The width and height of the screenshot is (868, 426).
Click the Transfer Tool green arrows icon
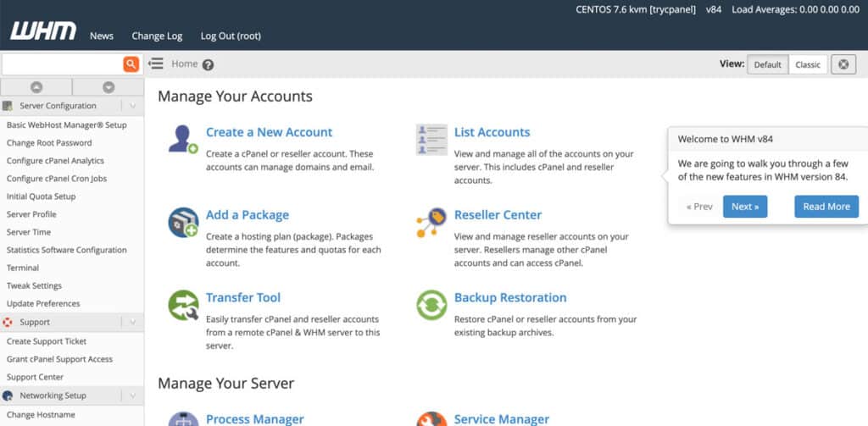click(x=183, y=305)
